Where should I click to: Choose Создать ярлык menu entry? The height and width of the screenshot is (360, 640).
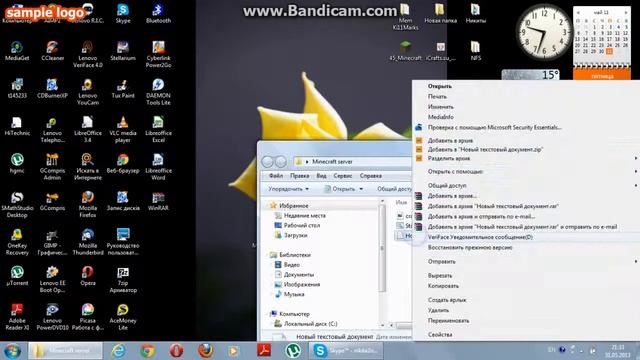pos(447,300)
